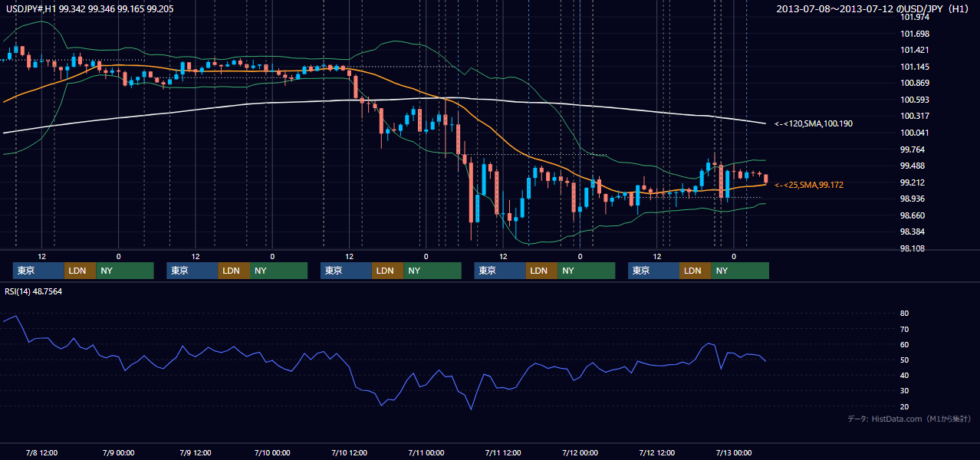Select RSI axis level 50
The width and height of the screenshot is (980, 460).
(x=905, y=360)
